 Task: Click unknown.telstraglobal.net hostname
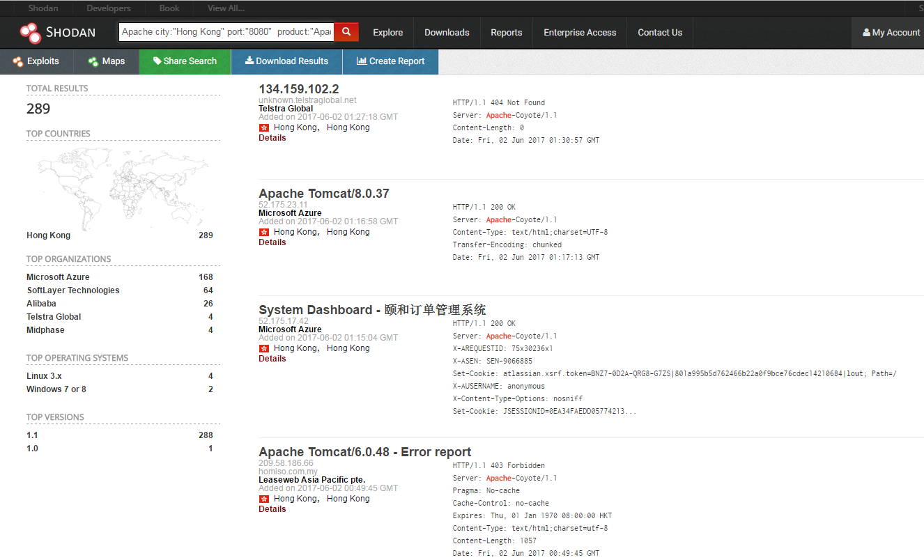click(x=307, y=100)
